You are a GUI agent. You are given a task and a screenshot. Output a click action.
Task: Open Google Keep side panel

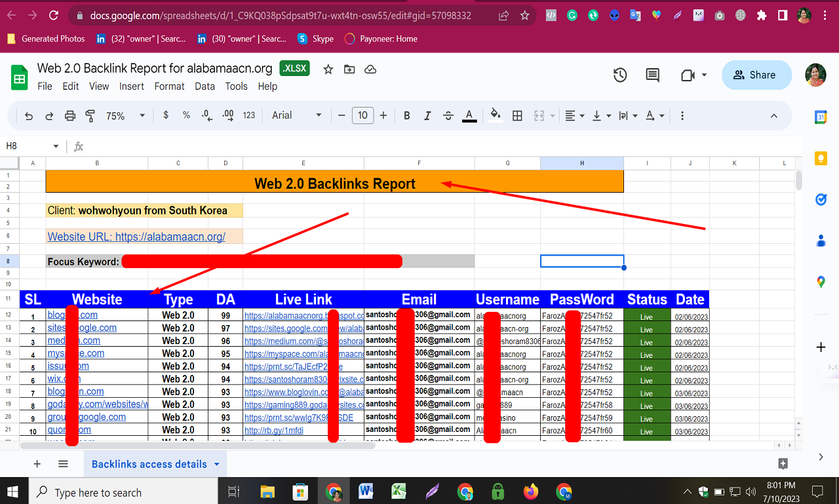point(821,158)
